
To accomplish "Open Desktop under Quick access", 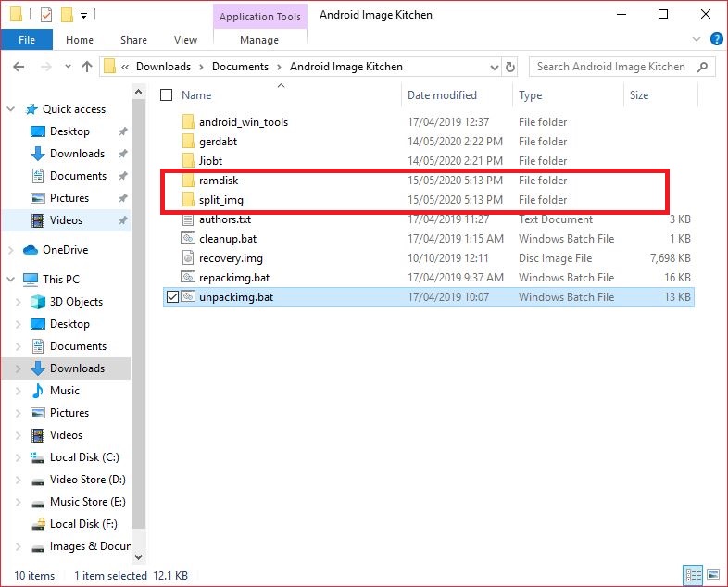I will point(69,131).
